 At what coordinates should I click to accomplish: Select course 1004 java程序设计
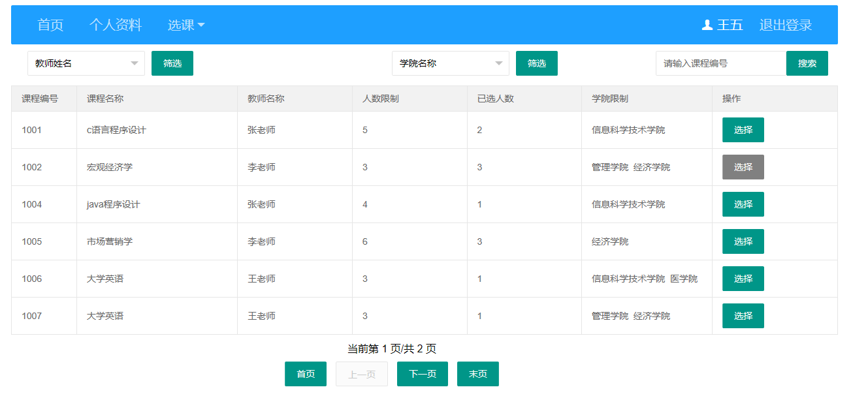tap(743, 204)
